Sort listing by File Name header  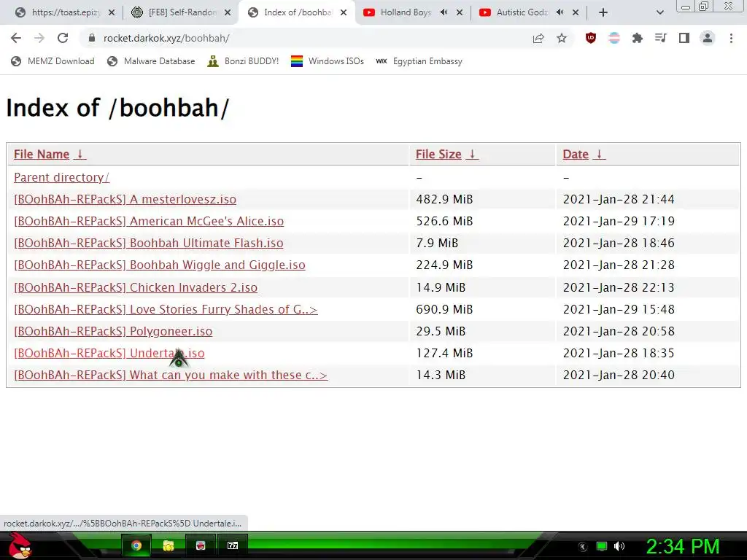point(42,155)
